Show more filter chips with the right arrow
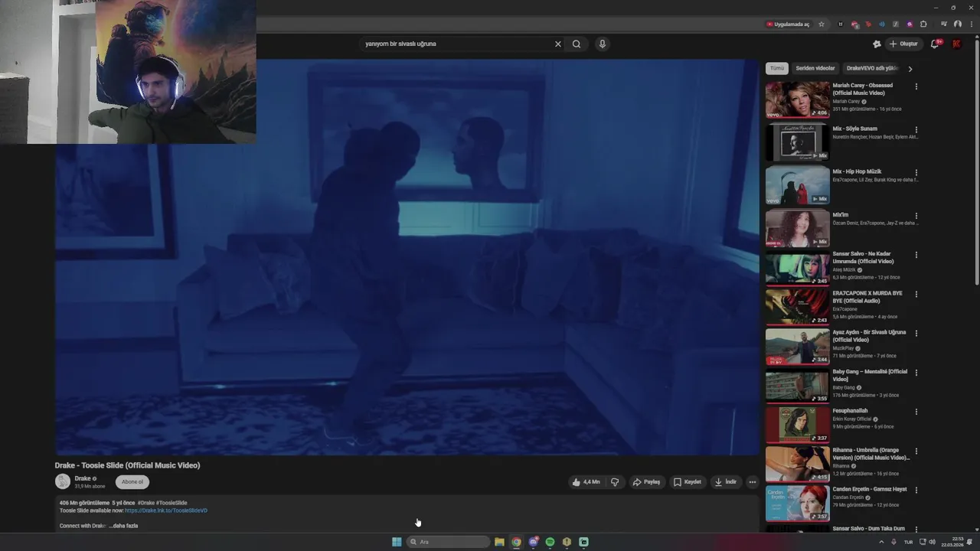 tap(910, 69)
